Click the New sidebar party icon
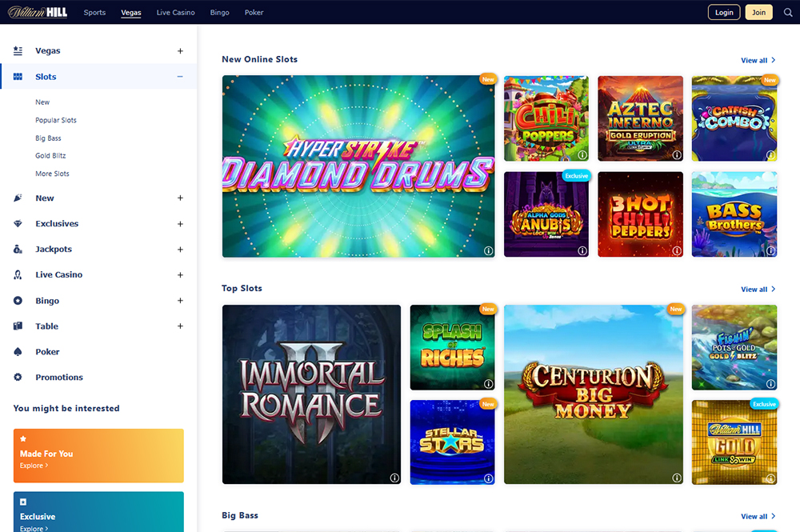 click(18, 198)
